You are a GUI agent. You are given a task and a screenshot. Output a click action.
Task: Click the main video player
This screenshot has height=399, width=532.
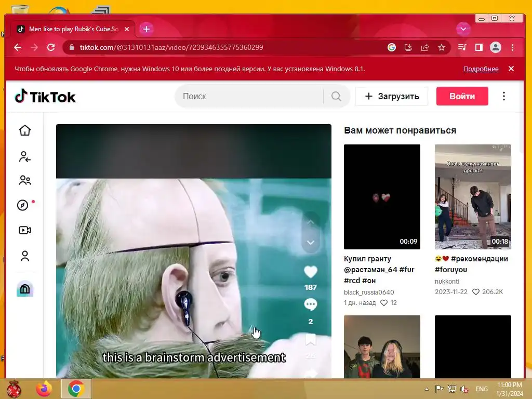click(194, 251)
